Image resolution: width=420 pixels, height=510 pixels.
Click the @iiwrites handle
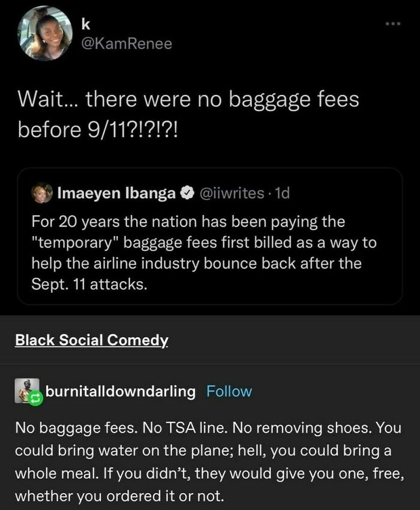[x=232, y=191]
